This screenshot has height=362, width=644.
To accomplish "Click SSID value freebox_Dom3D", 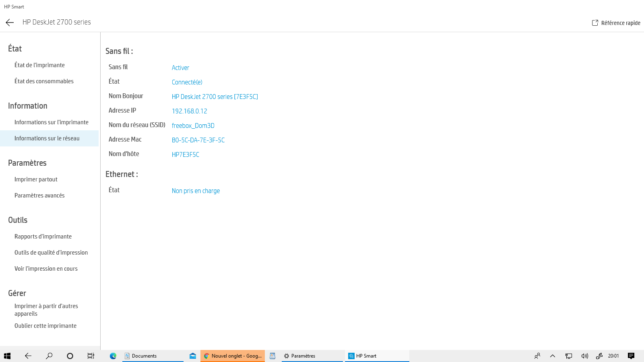I will click(193, 125).
